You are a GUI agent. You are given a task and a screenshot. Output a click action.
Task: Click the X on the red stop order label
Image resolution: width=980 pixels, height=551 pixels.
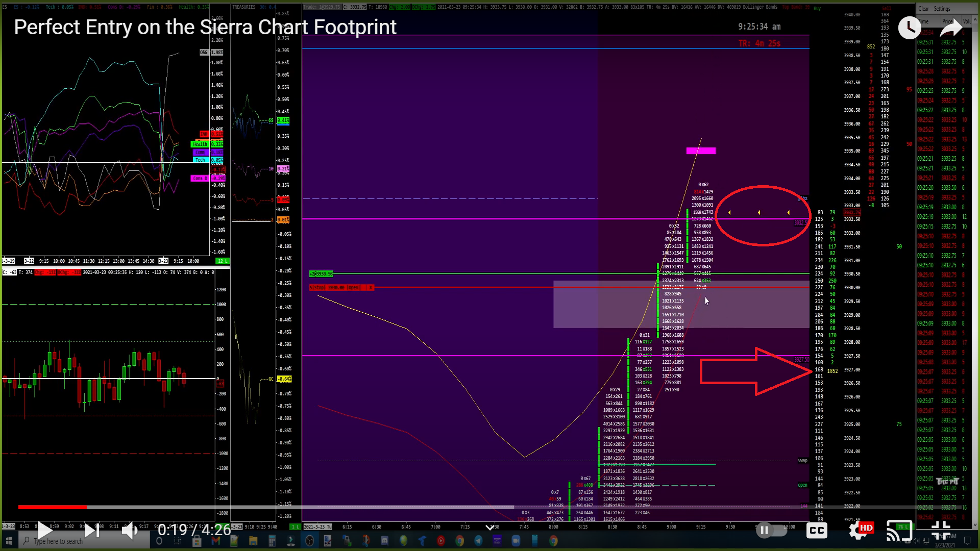(371, 288)
